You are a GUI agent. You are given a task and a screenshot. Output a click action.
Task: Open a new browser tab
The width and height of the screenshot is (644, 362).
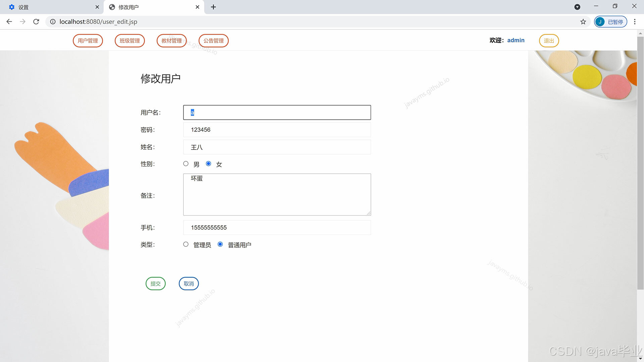[213, 7]
